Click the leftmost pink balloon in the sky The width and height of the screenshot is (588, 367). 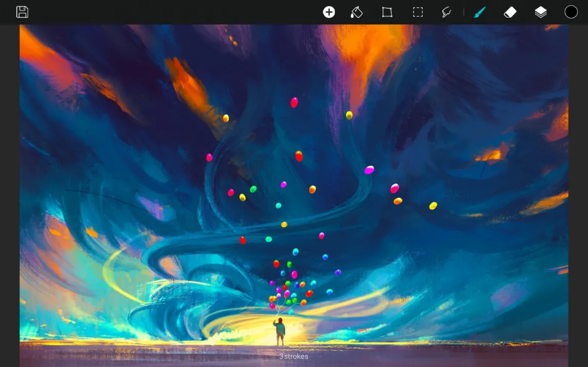click(x=209, y=157)
